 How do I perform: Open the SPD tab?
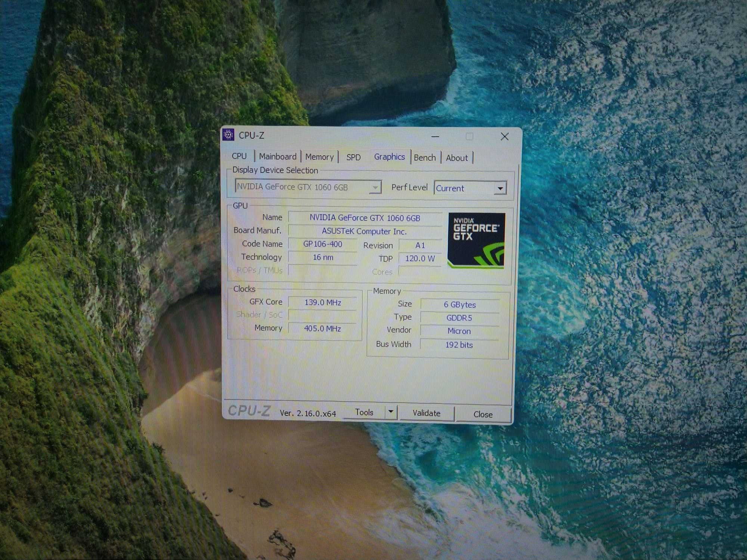point(353,157)
